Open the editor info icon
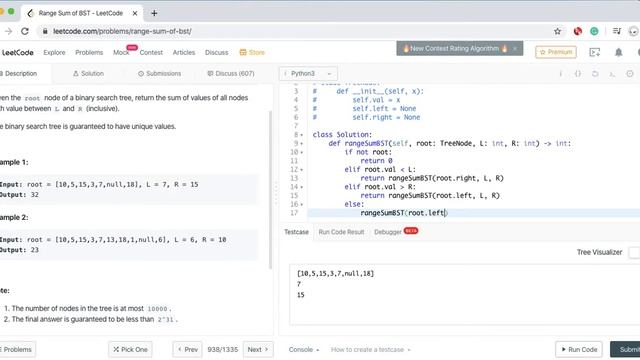Image resolution: width=640 pixels, height=360 pixels. tap(560, 73)
